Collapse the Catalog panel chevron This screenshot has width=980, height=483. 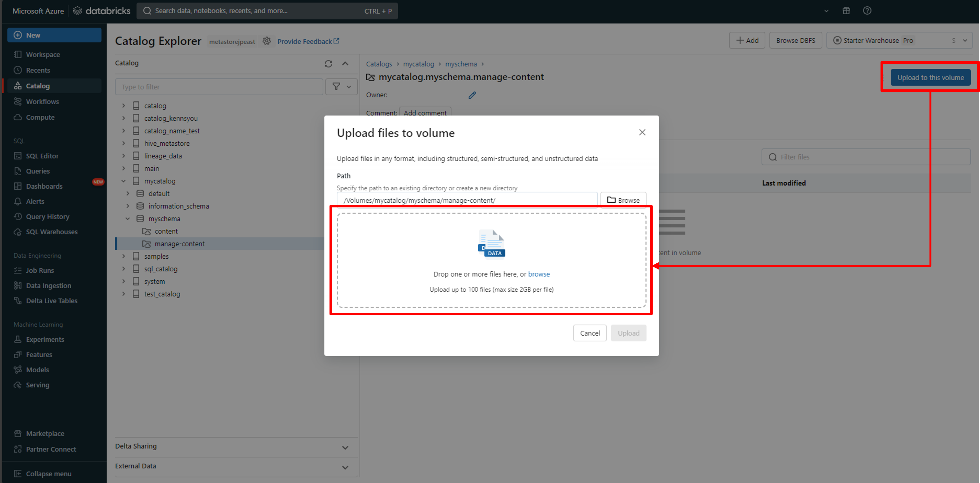[345, 63]
